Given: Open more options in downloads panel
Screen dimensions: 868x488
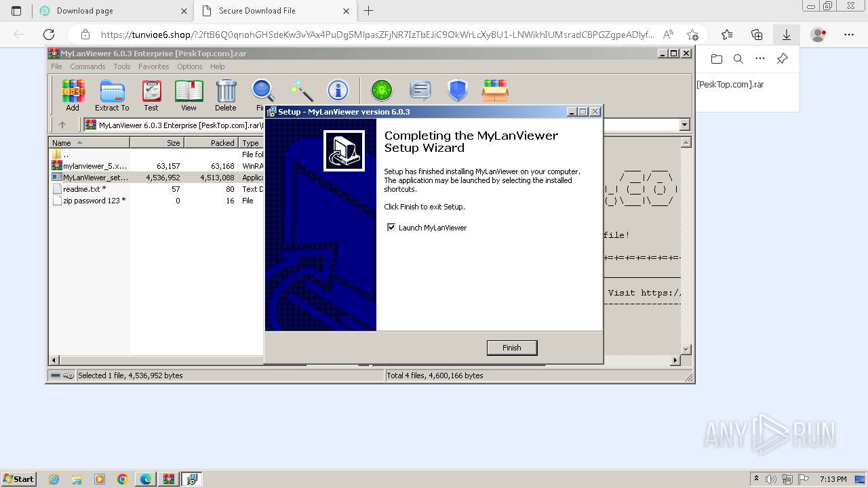Looking at the screenshot, I should 760,59.
